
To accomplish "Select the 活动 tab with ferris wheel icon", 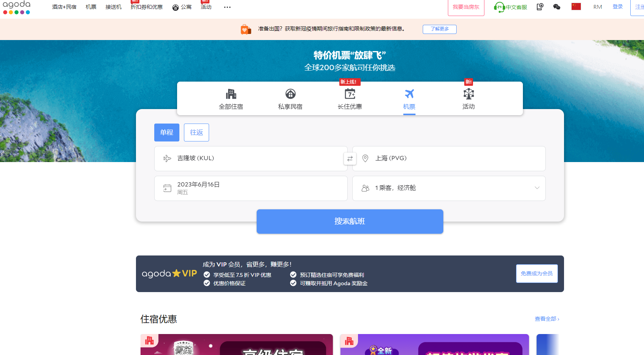I will (468, 99).
